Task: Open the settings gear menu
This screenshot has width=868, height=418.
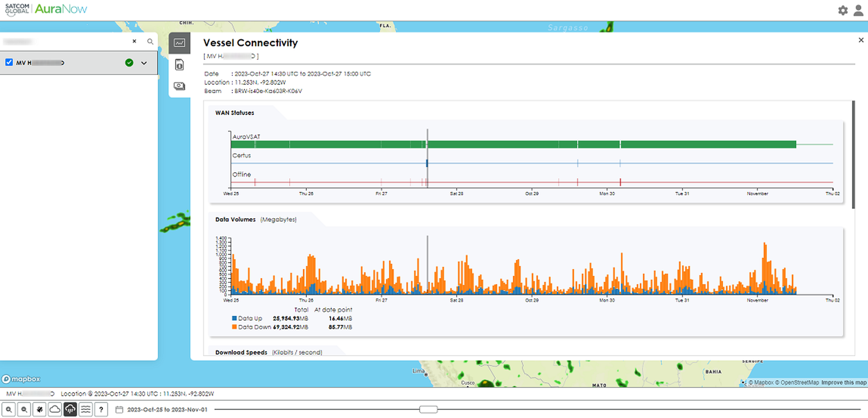Action: tap(843, 10)
